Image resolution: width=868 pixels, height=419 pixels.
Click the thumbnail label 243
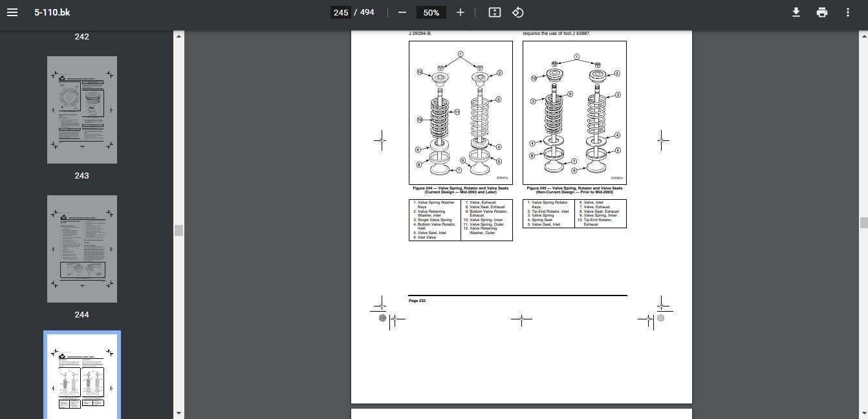82,175
